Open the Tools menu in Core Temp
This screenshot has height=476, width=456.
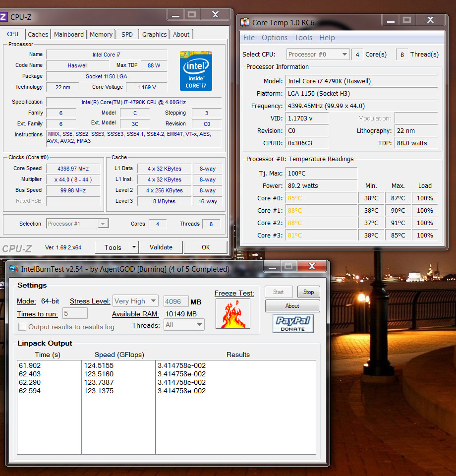pos(303,38)
